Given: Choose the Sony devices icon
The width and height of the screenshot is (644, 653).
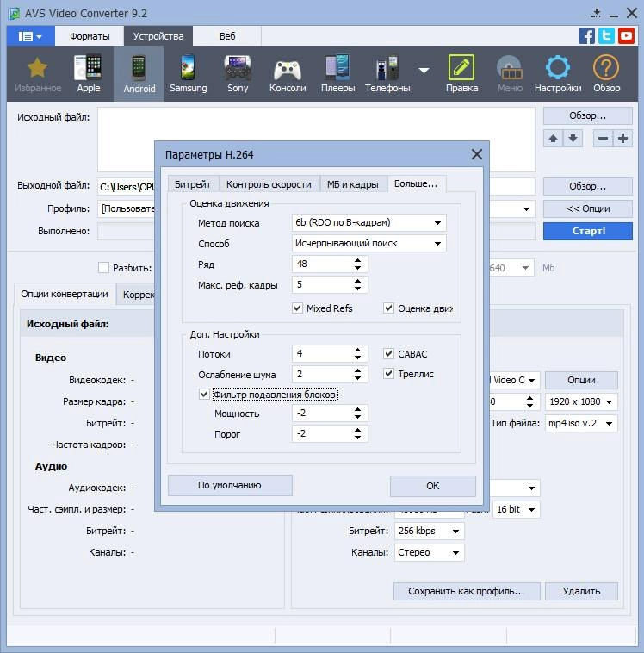Looking at the screenshot, I should tap(238, 75).
